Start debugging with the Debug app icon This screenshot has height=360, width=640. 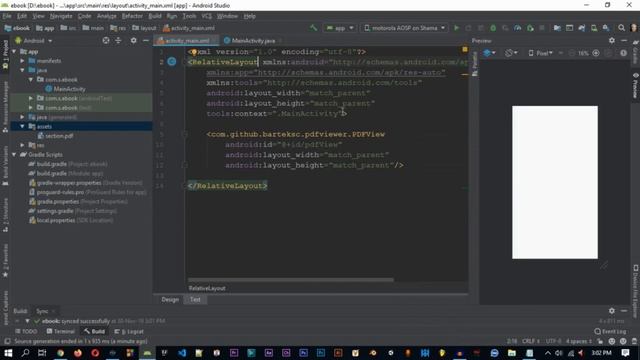coord(493,28)
